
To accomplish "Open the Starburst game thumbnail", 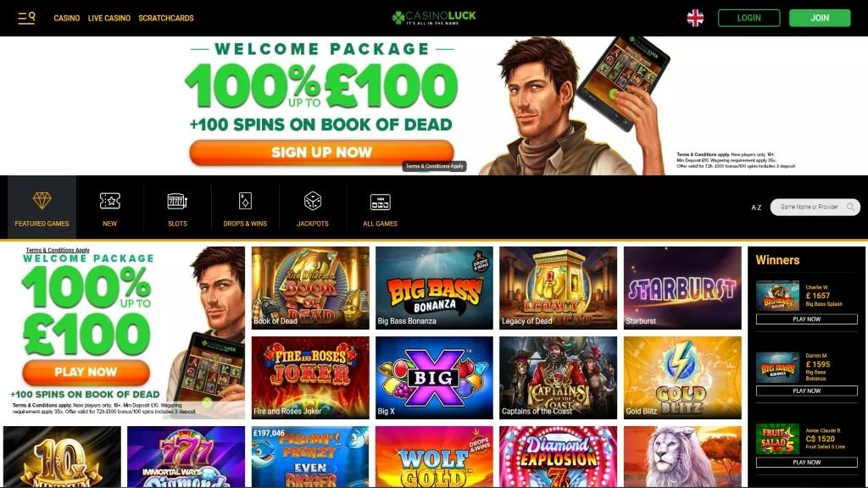I will 682,288.
